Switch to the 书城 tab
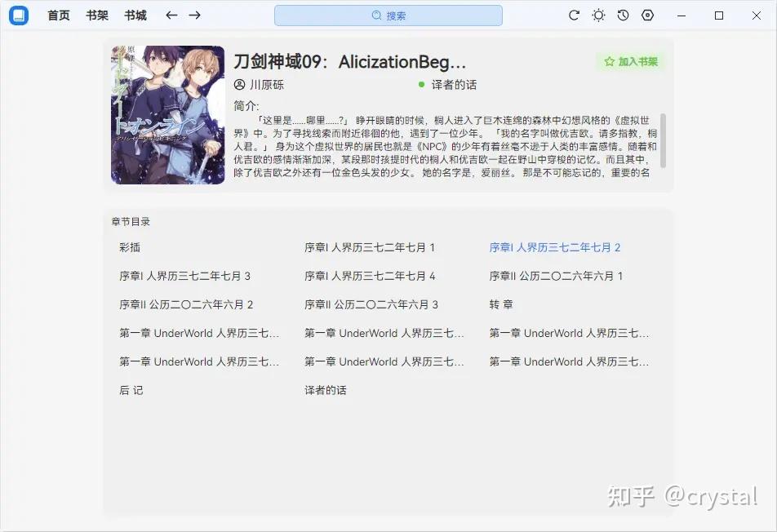Viewport: 777px width, 532px height. coord(135,15)
